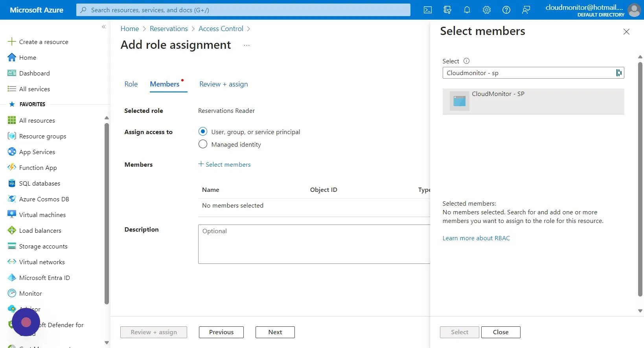Image resolution: width=644 pixels, height=348 pixels.
Task: Open the notifications bell
Action: click(467, 10)
